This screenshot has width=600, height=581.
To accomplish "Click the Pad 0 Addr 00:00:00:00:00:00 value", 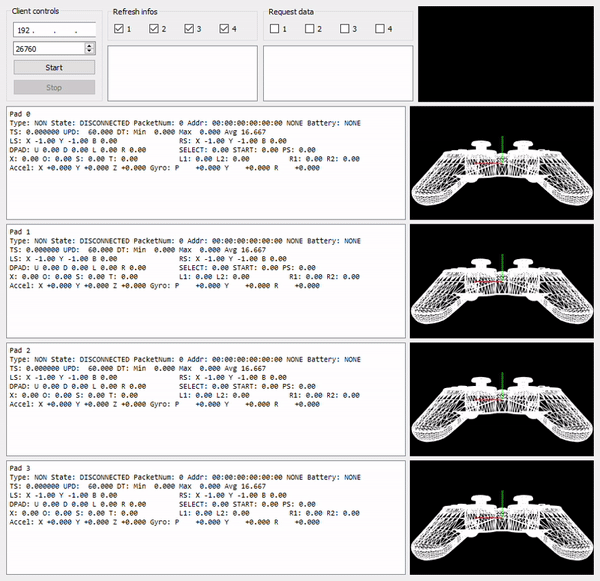I will pos(247,123).
